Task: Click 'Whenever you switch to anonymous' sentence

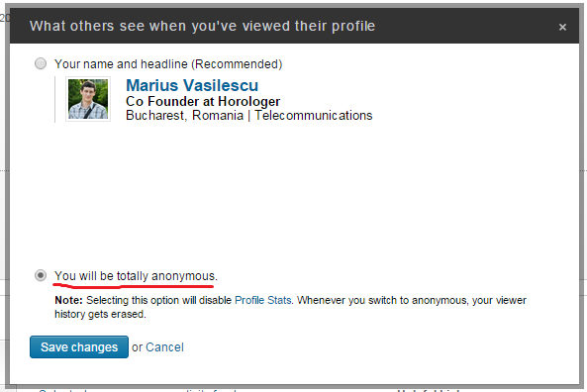Action: point(382,300)
